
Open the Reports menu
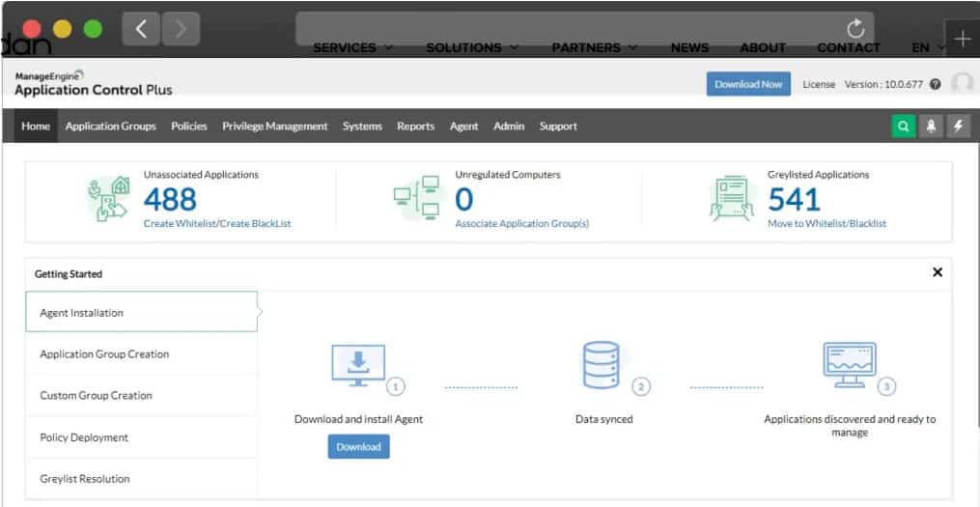click(x=415, y=127)
